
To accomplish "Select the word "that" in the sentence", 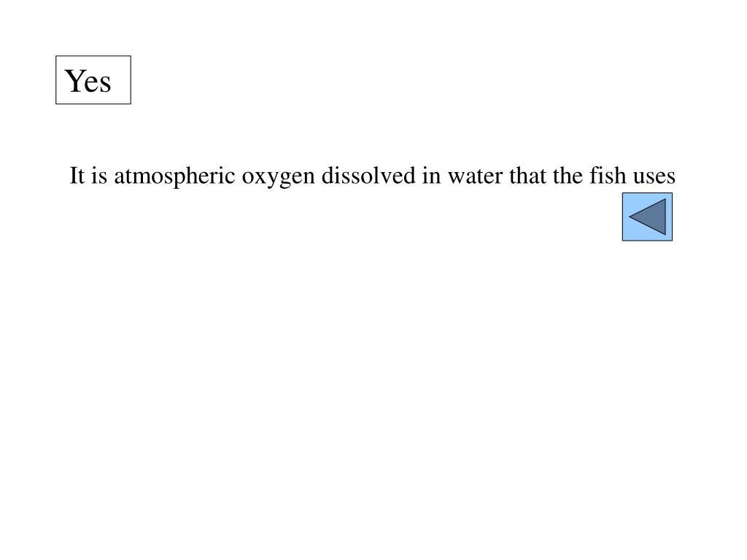I will (527, 176).
